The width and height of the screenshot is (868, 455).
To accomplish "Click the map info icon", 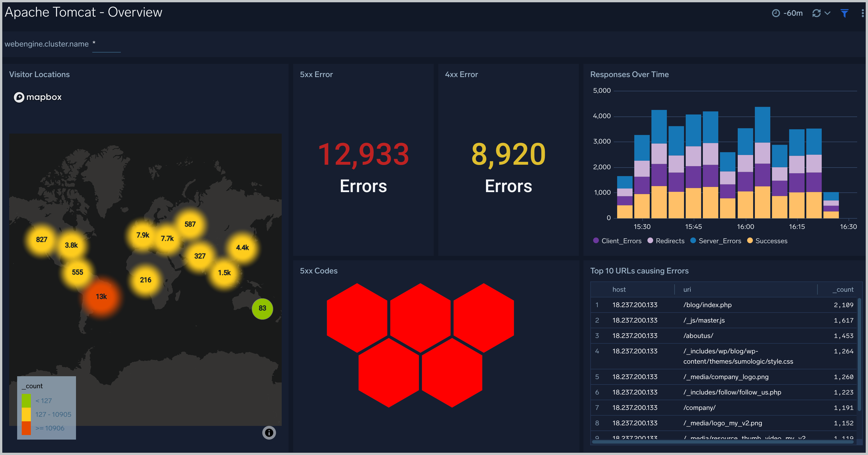I will 269,432.
